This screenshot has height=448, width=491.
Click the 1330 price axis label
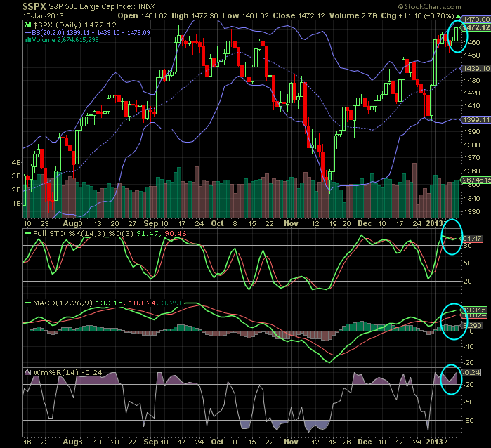[472, 211]
